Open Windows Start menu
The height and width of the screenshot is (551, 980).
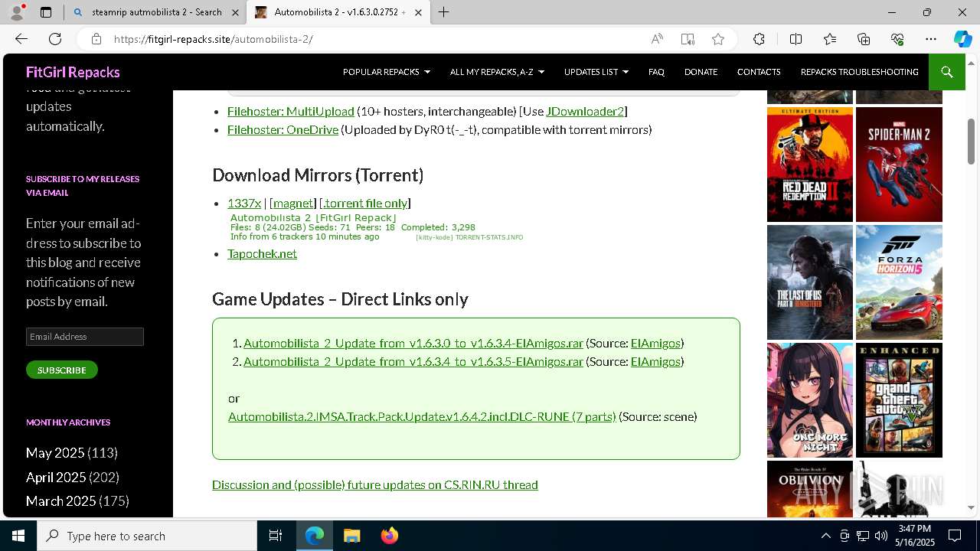18,536
